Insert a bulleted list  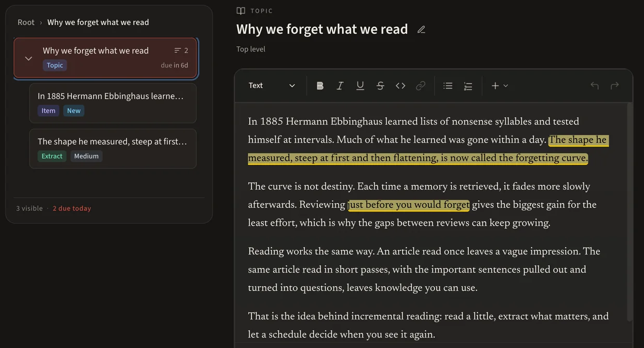(x=448, y=86)
